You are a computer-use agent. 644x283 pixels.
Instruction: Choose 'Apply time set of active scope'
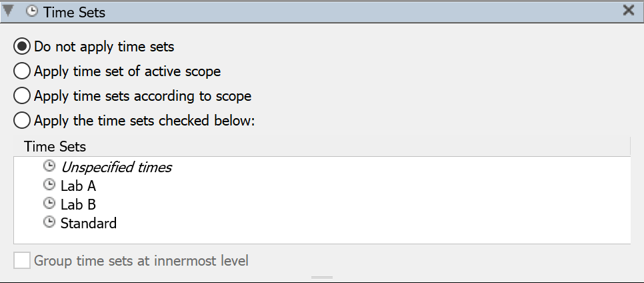[x=22, y=71]
